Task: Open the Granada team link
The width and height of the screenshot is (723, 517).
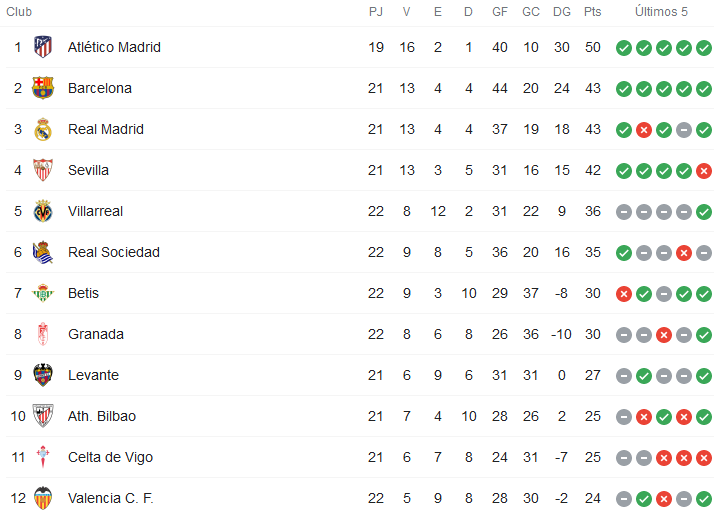Action: coord(96,334)
